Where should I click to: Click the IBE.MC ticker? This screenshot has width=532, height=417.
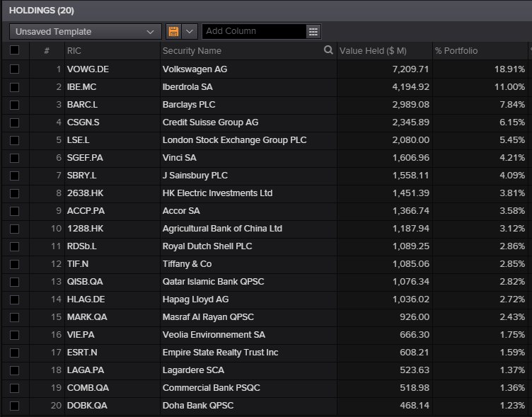pyautogui.click(x=81, y=87)
